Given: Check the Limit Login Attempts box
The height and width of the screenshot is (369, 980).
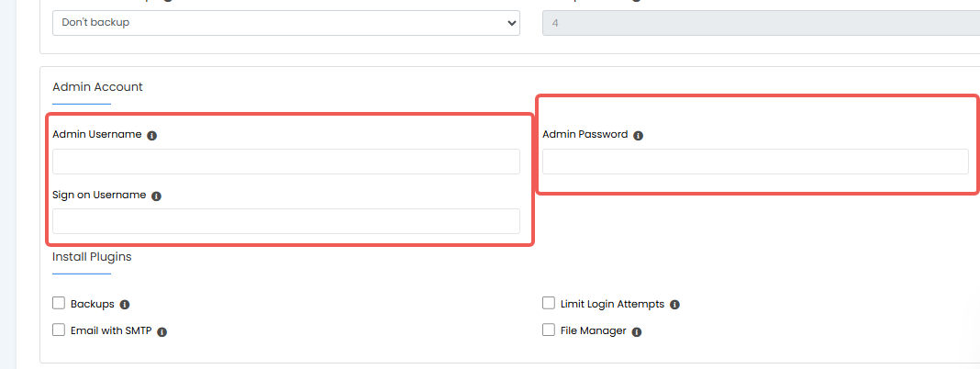Looking at the screenshot, I should coord(549,303).
